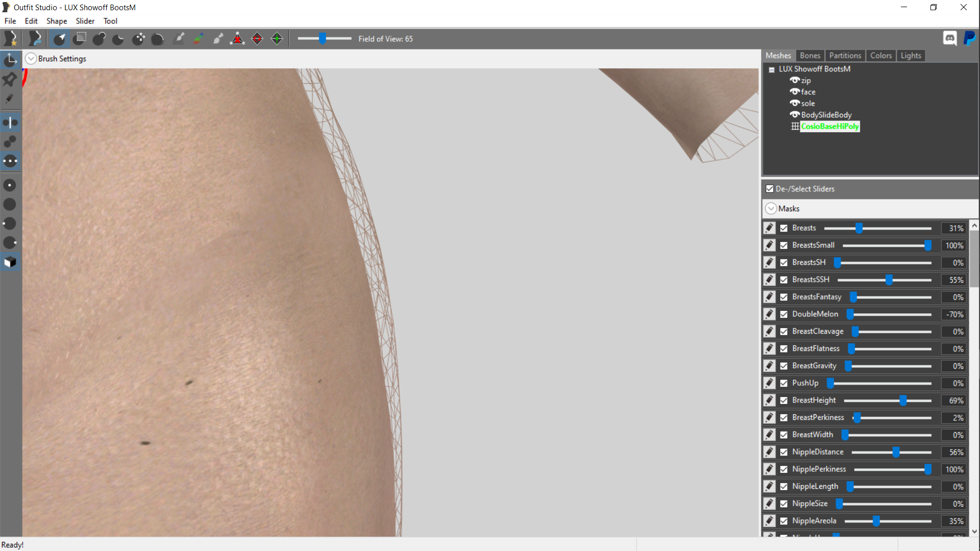Toggle Edit Connected Only mode
The width and height of the screenshot is (980, 551).
pos(10,142)
